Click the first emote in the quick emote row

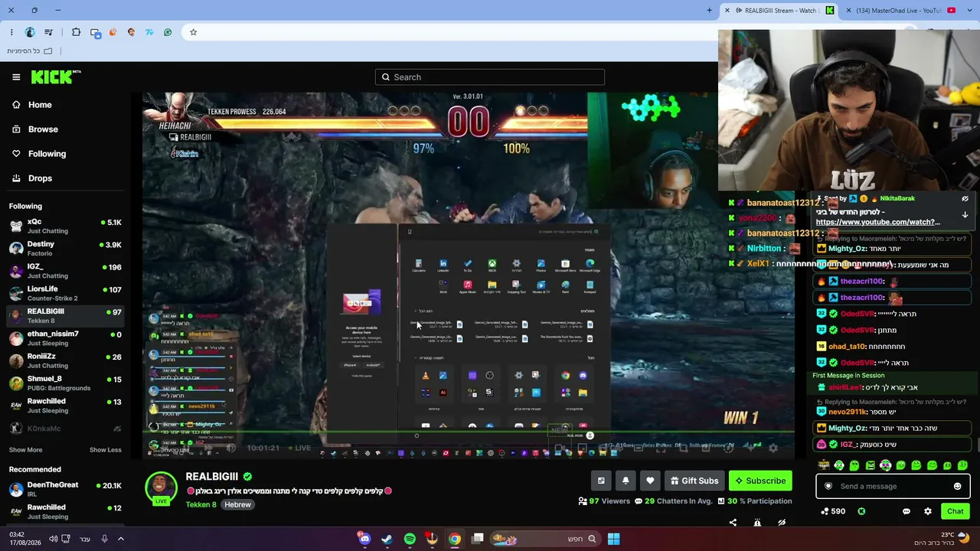[824, 465]
